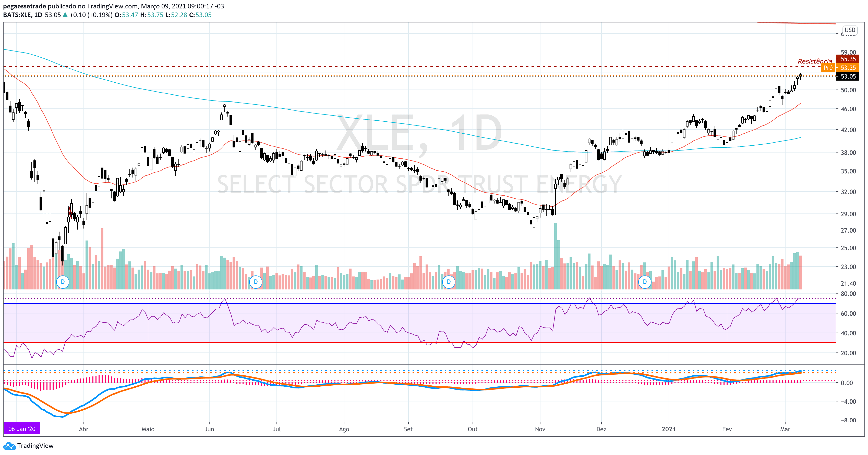Viewport: 868px width, 455px height.
Task: Click the Jun month label on time axis
Action: click(209, 429)
